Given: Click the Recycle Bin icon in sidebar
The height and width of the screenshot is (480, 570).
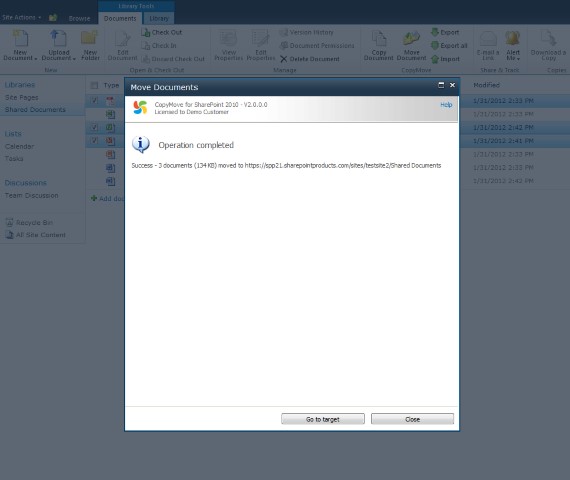Looking at the screenshot, I should [x=10, y=223].
